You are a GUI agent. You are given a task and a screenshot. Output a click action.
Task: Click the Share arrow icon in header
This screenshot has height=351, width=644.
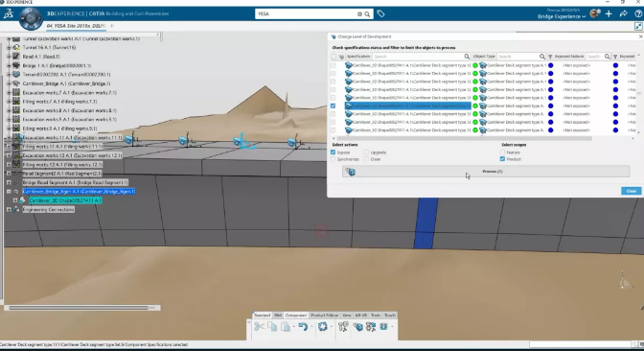(624, 14)
